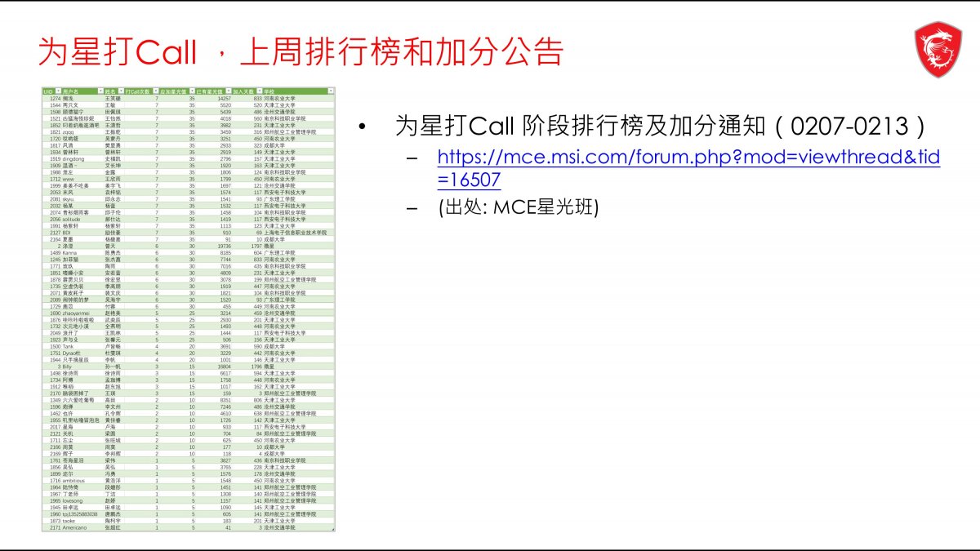Select username Tank in the table
This screenshot has width=980, height=551.
click(69, 347)
